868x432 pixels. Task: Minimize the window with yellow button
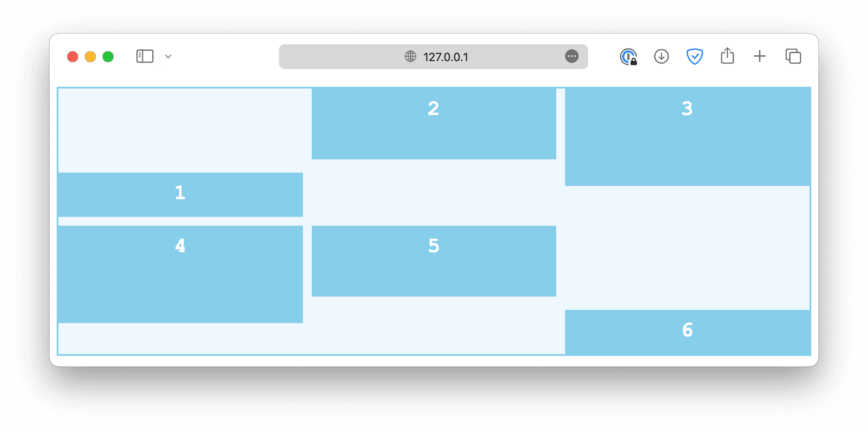[90, 57]
